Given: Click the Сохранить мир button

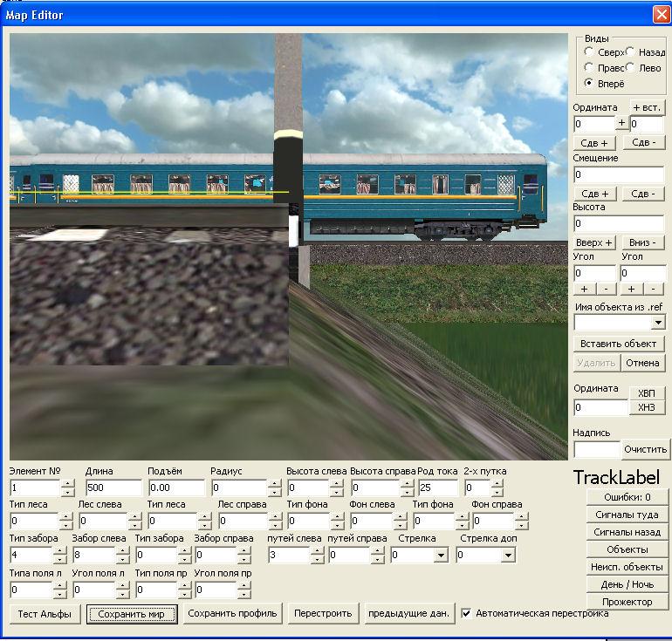Looking at the screenshot, I should [132, 614].
